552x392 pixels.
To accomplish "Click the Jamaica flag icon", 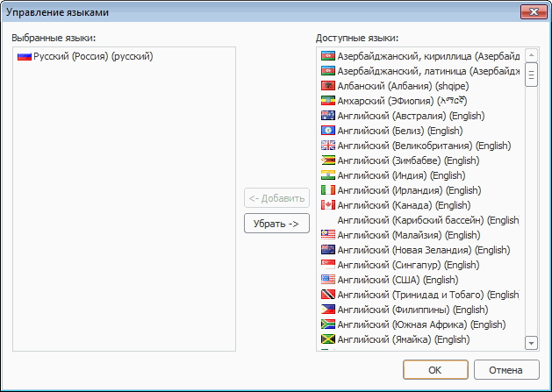I will coord(328,339).
